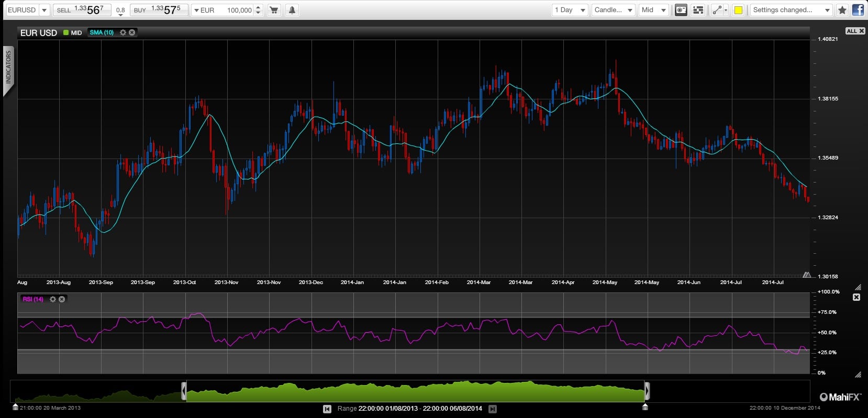The image size is (868, 418).
Task: Open the Settings changed dropdown
Action: pyautogui.click(x=791, y=10)
